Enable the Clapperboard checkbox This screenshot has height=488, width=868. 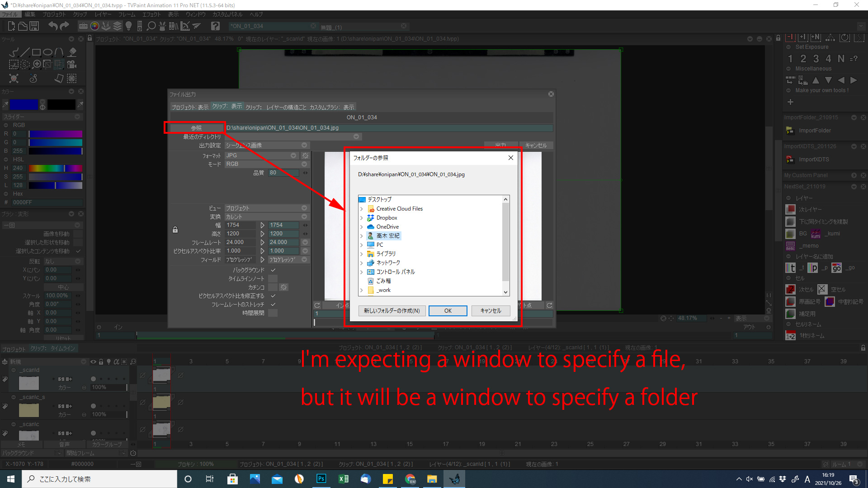click(273, 287)
